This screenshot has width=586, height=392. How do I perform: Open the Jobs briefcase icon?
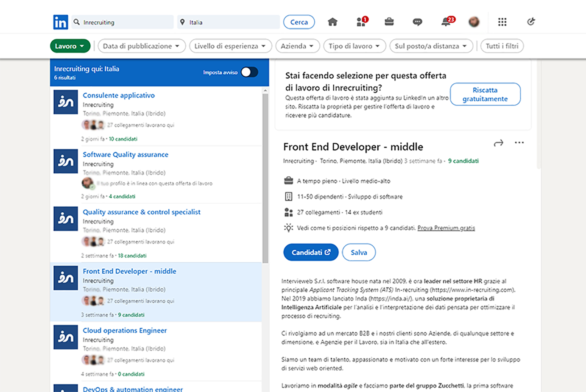pyautogui.click(x=389, y=22)
